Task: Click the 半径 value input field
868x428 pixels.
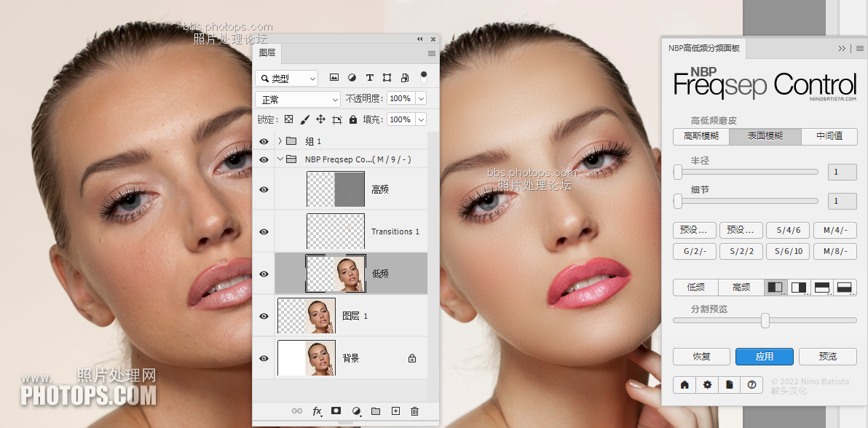Action: tap(842, 173)
